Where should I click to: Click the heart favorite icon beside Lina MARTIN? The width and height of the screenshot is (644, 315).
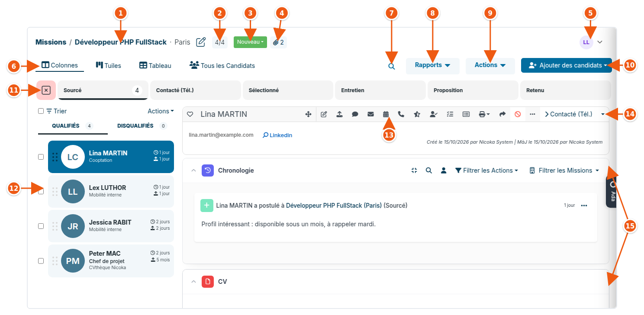(190, 114)
